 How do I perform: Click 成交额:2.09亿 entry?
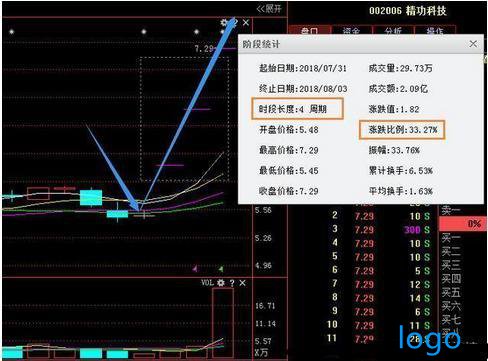coord(398,89)
